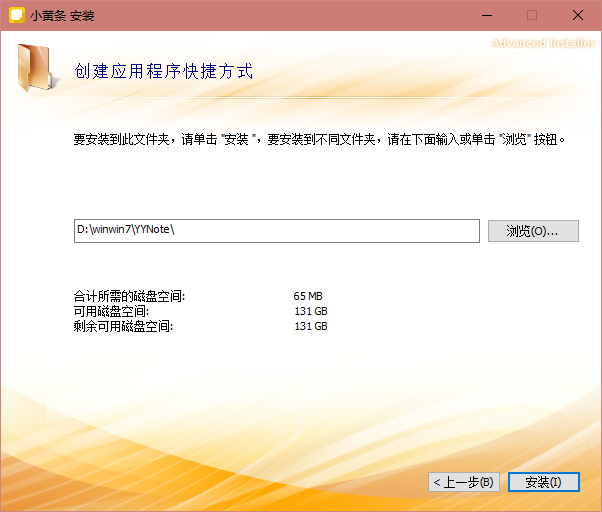Click the 131 GB value beside 可用磁盘空间
Viewport: 602px width, 512px height.
click(x=311, y=311)
